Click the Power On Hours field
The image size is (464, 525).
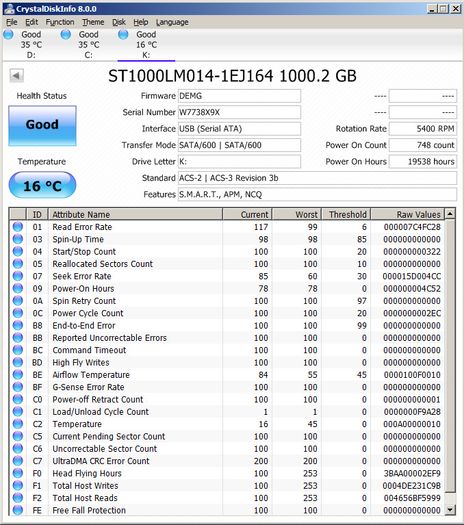(422, 162)
